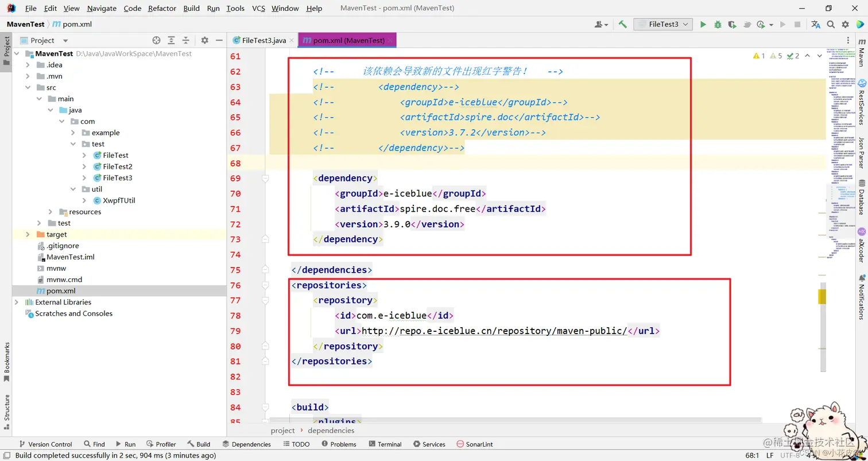This screenshot has height=461, width=868.
Task: Expand External Libraries node
Action: coord(16,302)
